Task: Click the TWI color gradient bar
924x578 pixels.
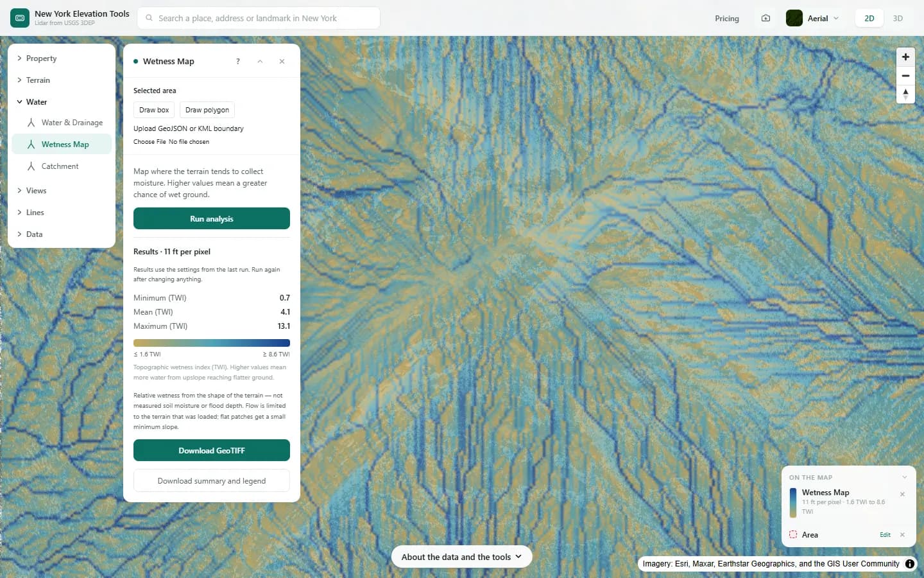Action: point(212,343)
